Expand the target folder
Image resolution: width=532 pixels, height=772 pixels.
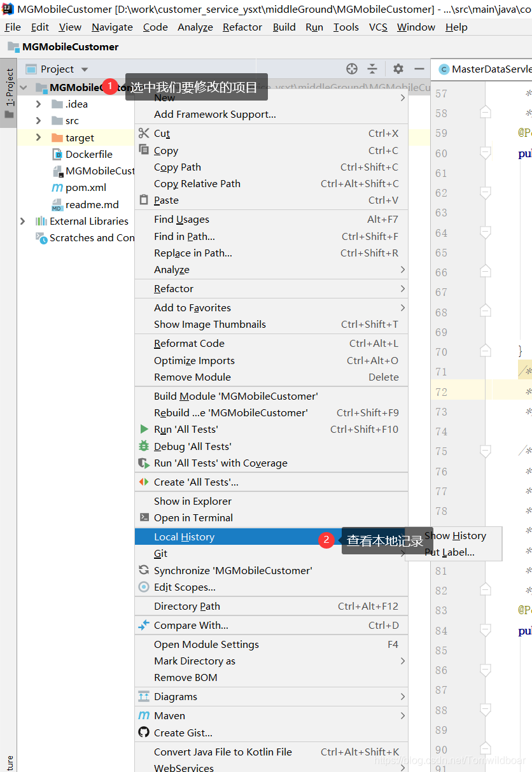pos(38,137)
